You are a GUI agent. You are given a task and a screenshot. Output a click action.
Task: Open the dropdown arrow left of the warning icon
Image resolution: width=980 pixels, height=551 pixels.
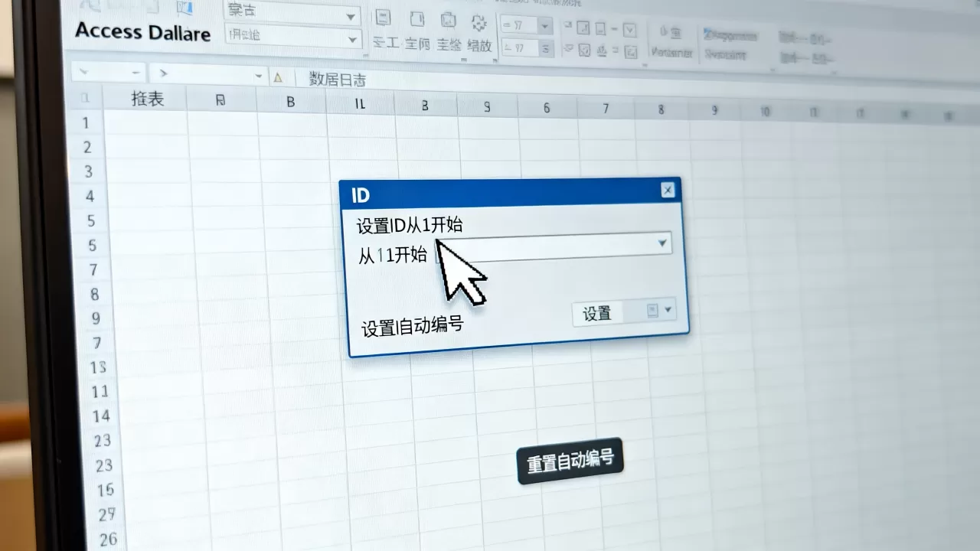click(x=259, y=77)
